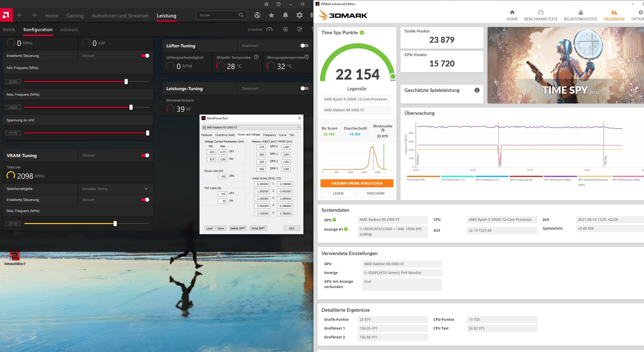The image size is (644, 352).
Task: Open BENCHMARKTESTS in 3DMark
Action: click(x=541, y=15)
